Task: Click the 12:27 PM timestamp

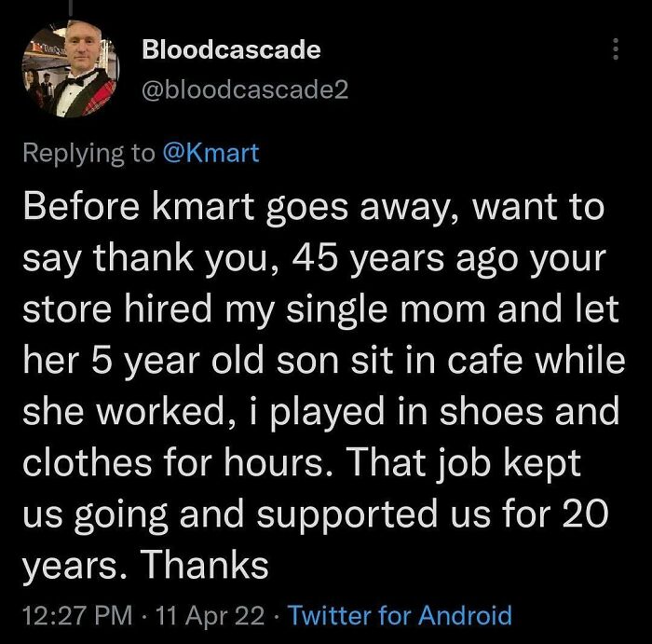Action: [72, 616]
